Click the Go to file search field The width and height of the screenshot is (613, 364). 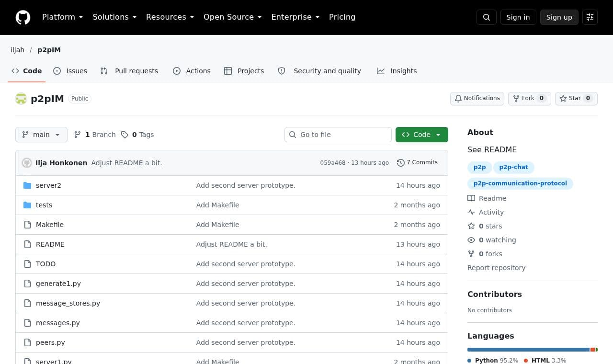tap(338, 135)
